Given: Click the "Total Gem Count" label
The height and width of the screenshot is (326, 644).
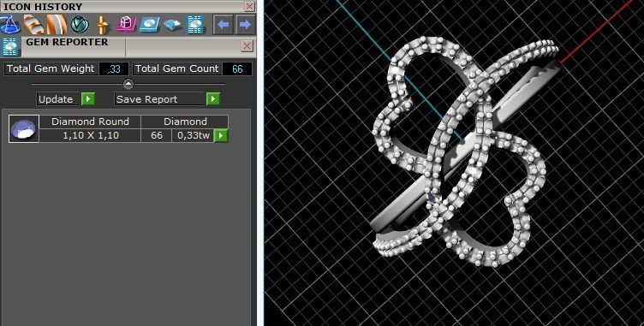Looking at the screenshot, I should 177,68.
